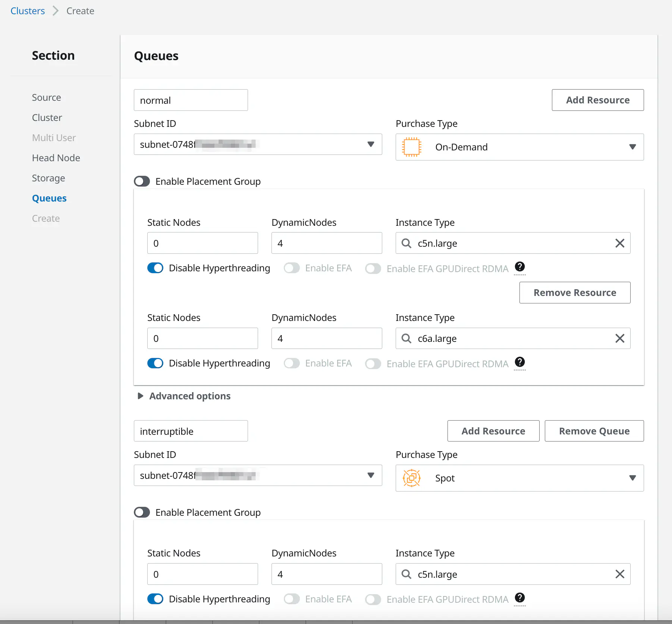Clear c5n.large instance type in interruptible queue
672x624 pixels.
[619, 574]
